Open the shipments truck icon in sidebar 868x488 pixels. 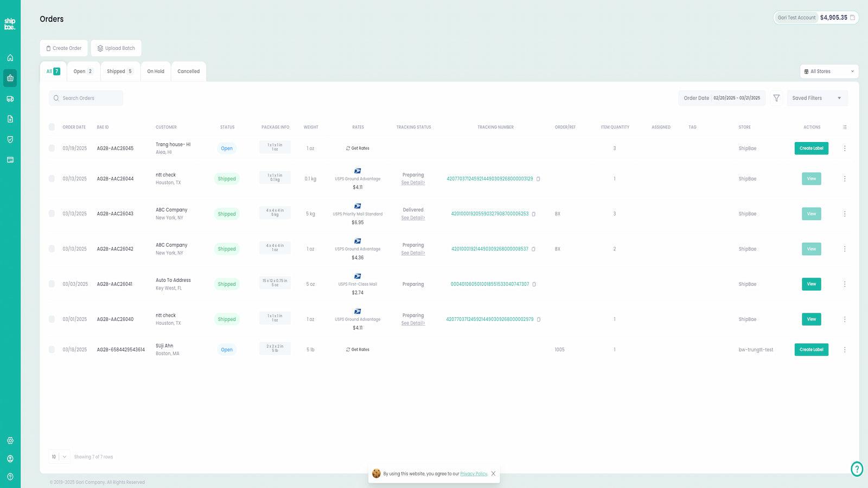click(x=10, y=99)
